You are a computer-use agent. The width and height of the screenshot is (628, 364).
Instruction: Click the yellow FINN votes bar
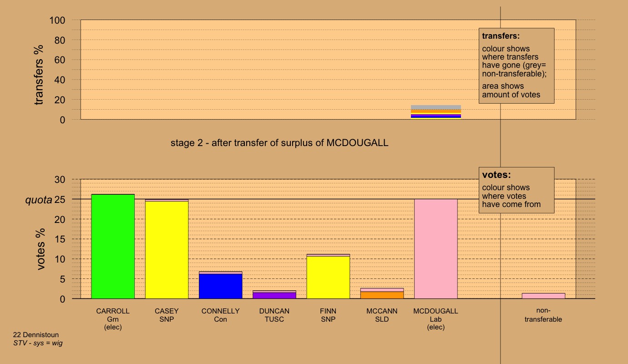[x=328, y=278]
